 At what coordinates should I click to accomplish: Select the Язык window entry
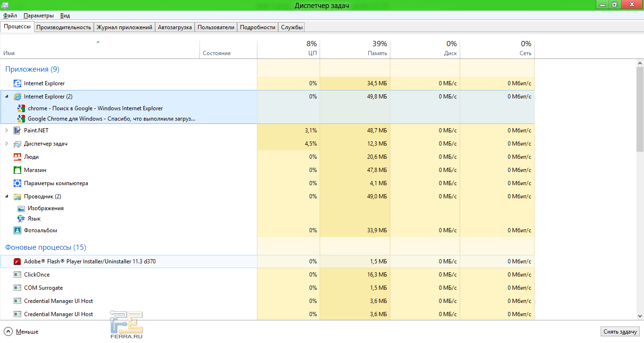(34, 219)
